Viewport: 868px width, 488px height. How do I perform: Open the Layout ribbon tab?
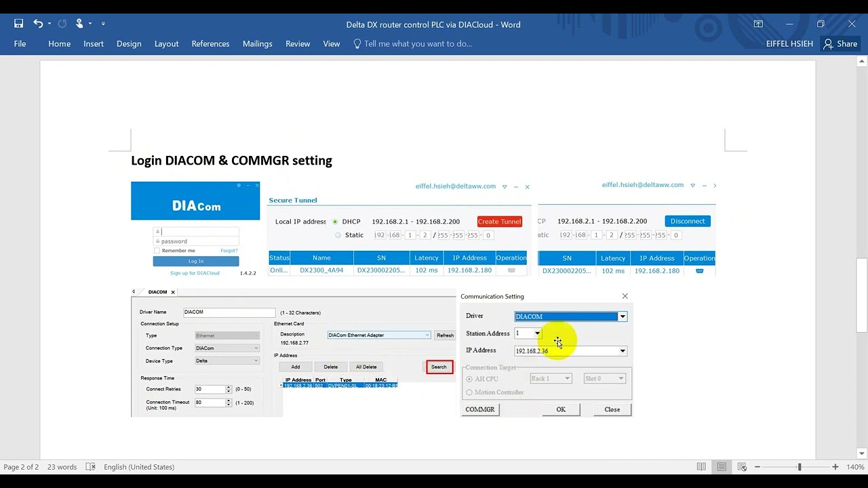(x=166, y=43)
